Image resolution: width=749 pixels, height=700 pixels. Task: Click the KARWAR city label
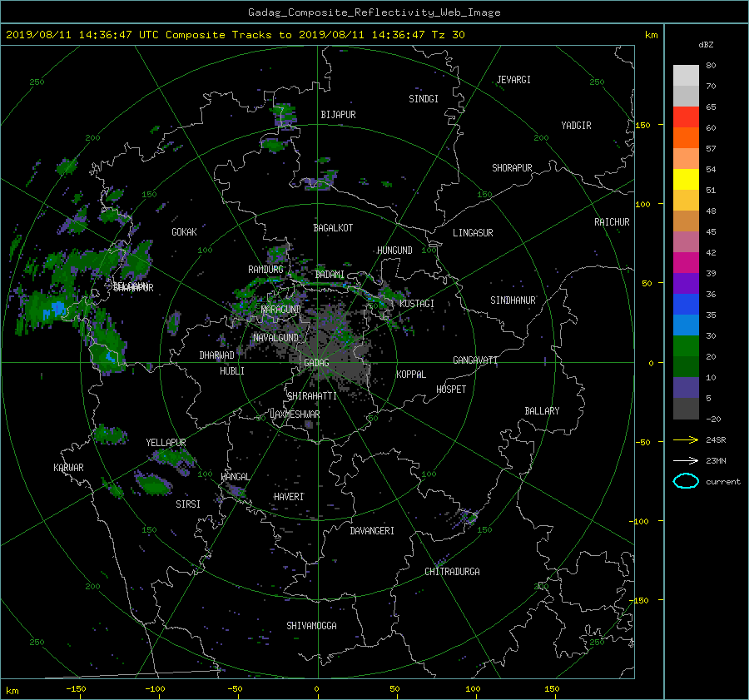[68, 468]
